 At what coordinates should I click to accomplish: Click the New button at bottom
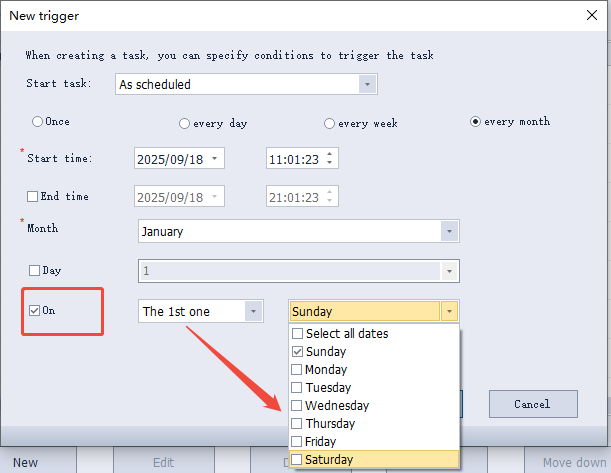pyautogui.click(x=25, y=462)
